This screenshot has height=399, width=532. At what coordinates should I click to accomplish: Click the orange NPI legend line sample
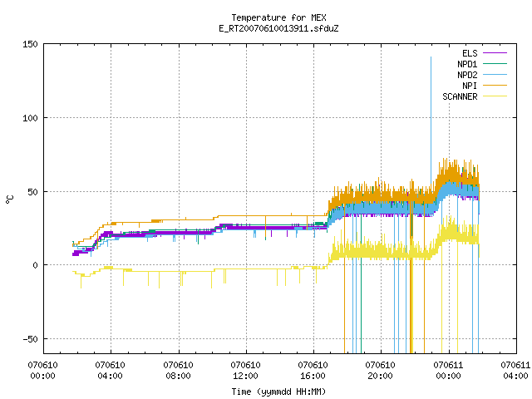click(x=495, y=85)
